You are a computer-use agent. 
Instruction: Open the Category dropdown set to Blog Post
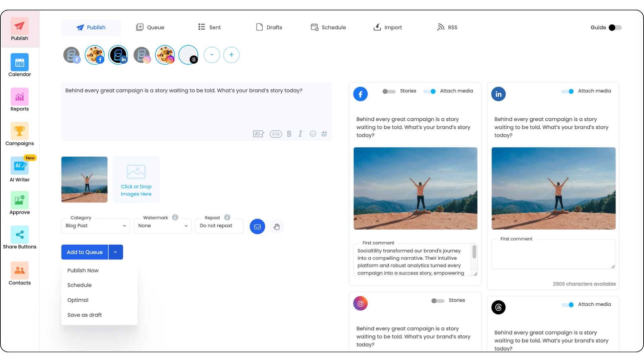(x=95, y=226)
